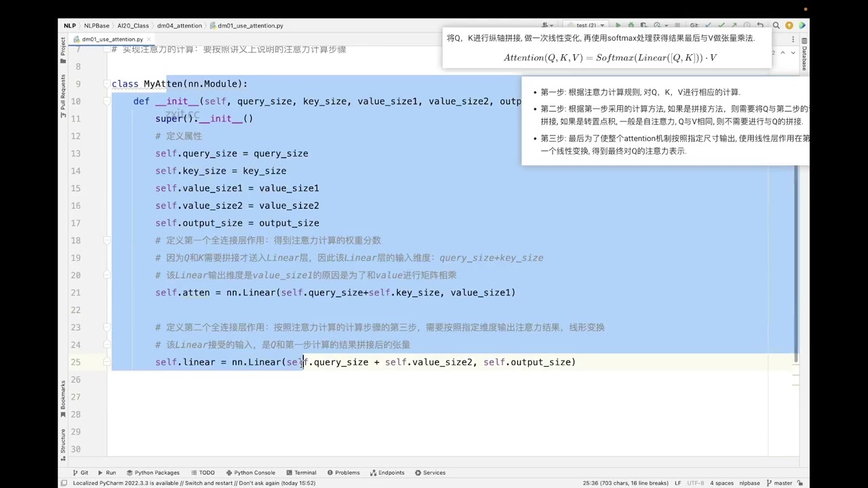
Task: Open nlpbase Python interpreter selector
Action: [749, 483]
